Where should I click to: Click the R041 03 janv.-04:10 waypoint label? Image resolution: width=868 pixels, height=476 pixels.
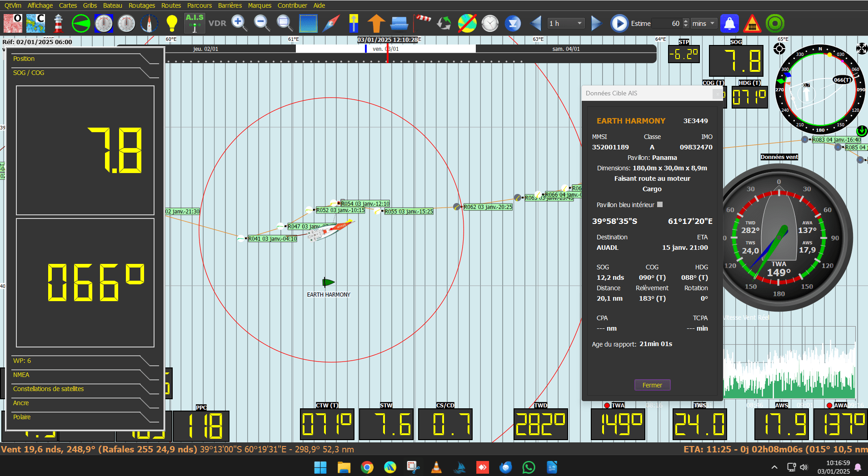pyautogui.click(x=272, y=238)
